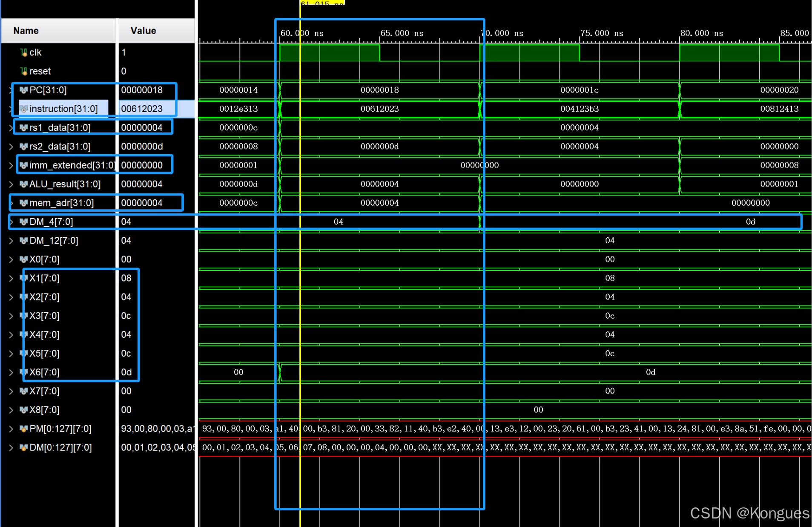Click X6 value 0d in Value column
This screenshot has width=812, height=527.
pos(126,372)
